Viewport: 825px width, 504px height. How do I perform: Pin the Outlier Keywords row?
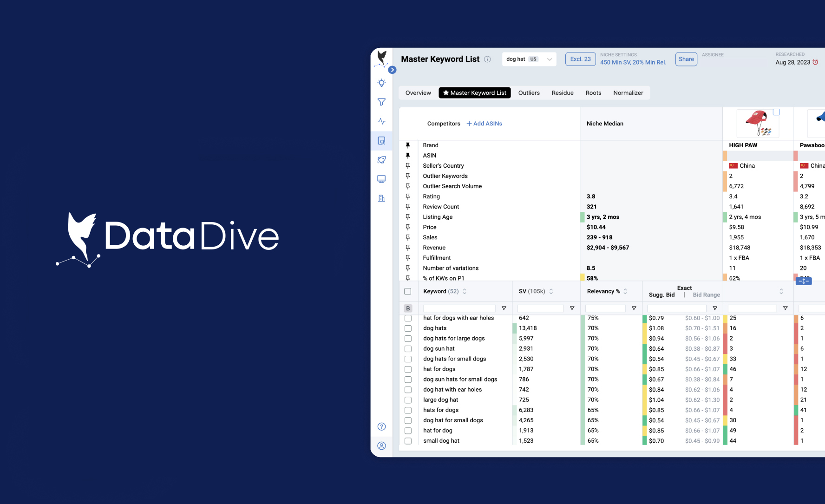click(408, 176)
